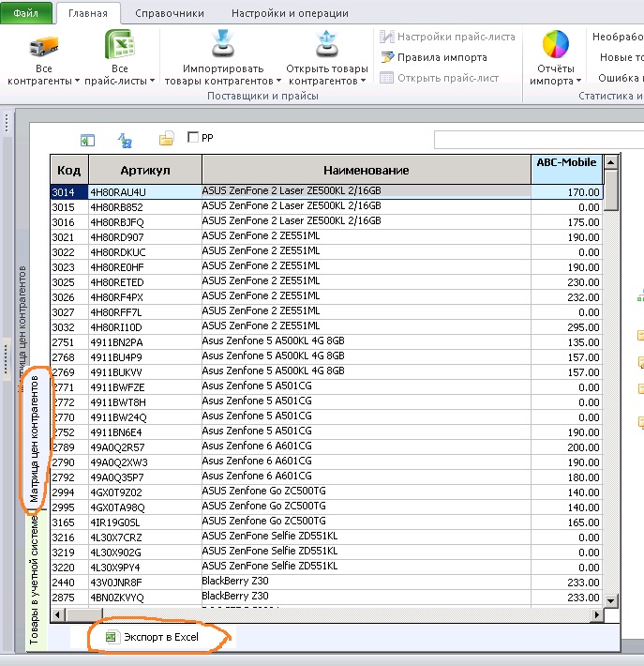Click the search field above the table
The width and height of the screenshot is (644, 666).
click(539, 140)
